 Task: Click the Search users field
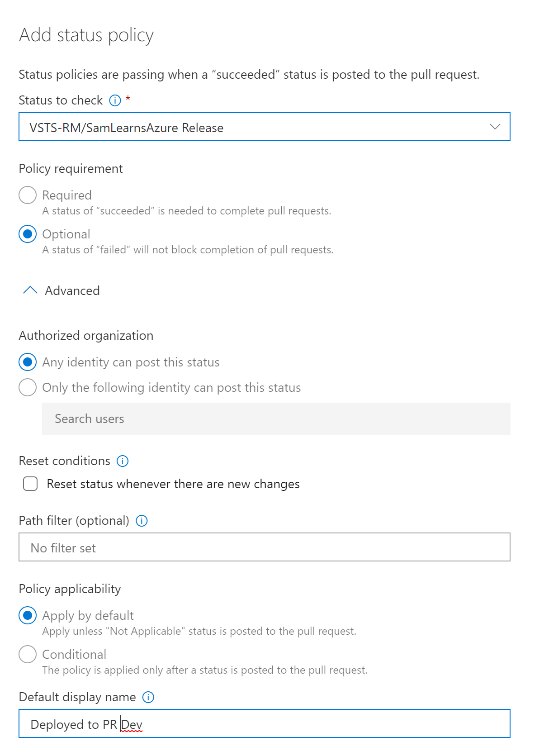click(x=276, y=419)
